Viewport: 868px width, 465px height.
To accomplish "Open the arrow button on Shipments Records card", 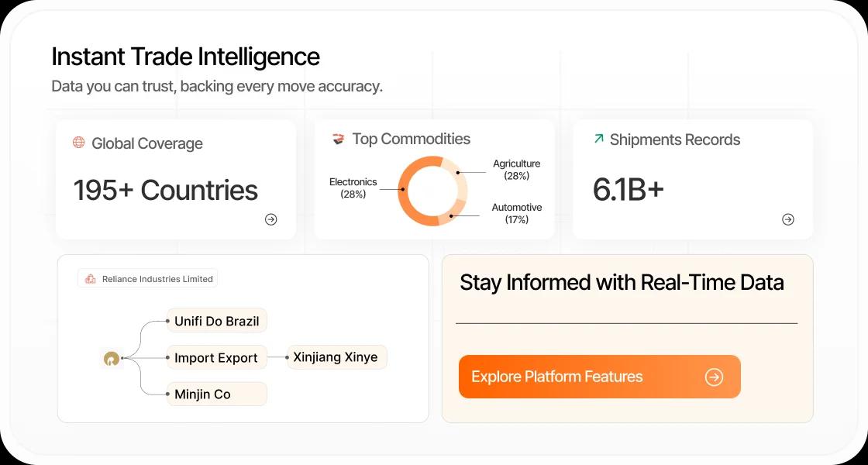I will [x=787, y=219].
